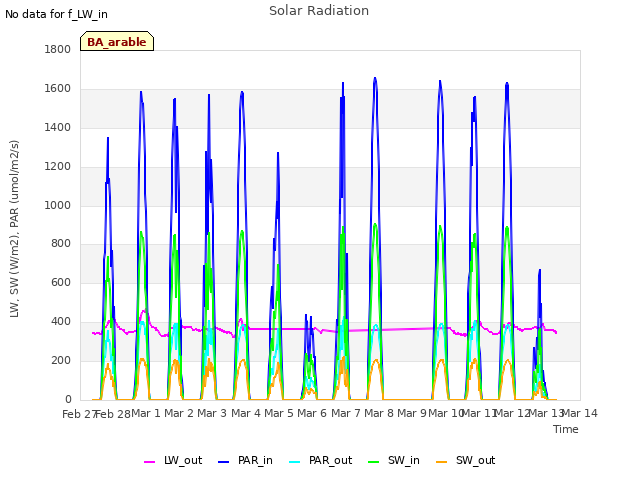Click the 600 y-axis tick label
Image resolution: width=640 pixels, height=480 pixels.
coord(61,282)
